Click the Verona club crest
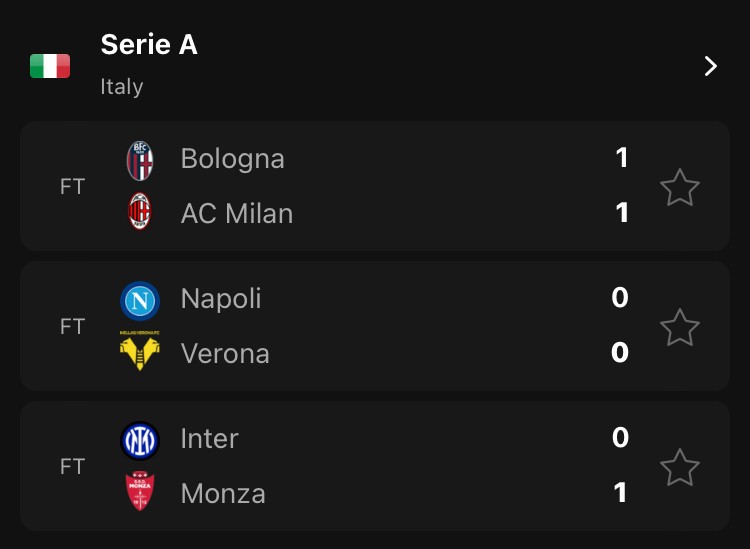Screen dimensions: 750x549 click(x=140, y=352)
